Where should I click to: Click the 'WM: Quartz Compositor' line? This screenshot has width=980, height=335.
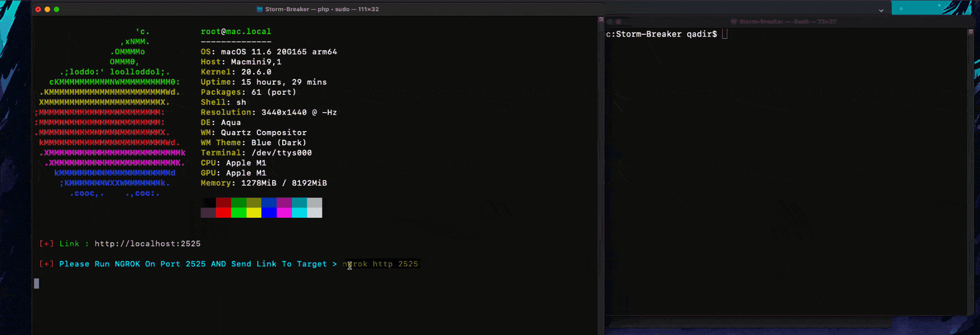[254, 133]
